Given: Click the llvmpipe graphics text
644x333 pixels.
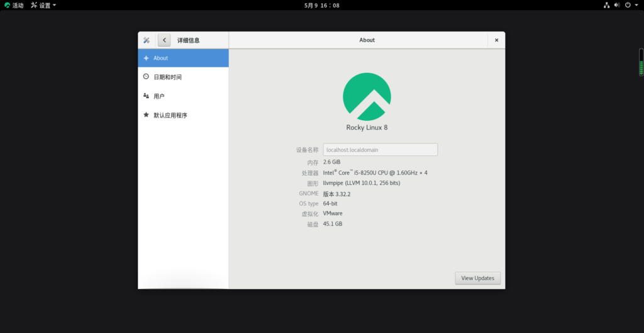Looking at the screenshot, I should (362, 183).
